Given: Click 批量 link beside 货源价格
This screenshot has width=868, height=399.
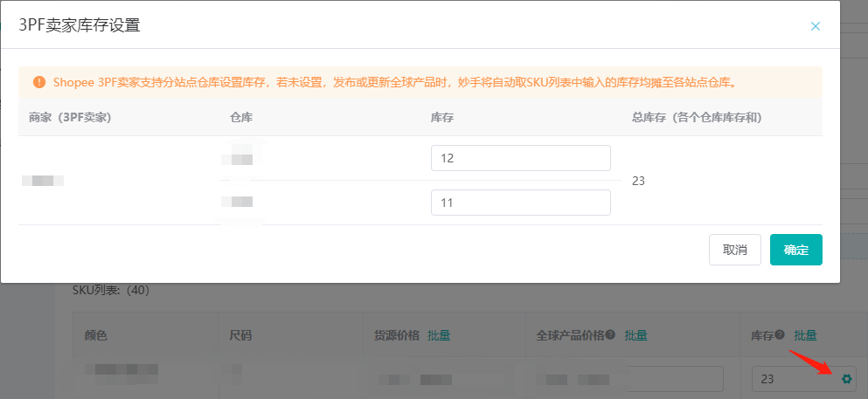Looking at the screenshot, I should (x=439, y=335).
